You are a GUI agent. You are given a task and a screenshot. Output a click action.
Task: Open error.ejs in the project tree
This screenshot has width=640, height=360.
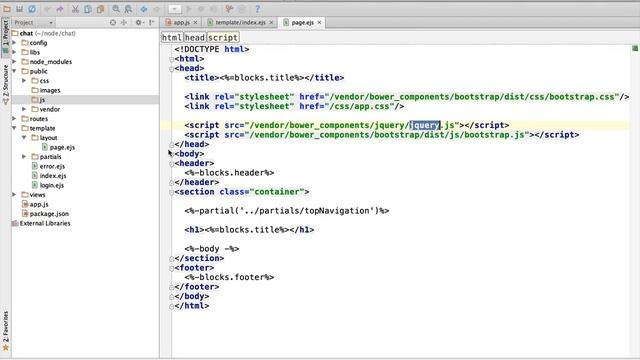[x=48, y=166]
